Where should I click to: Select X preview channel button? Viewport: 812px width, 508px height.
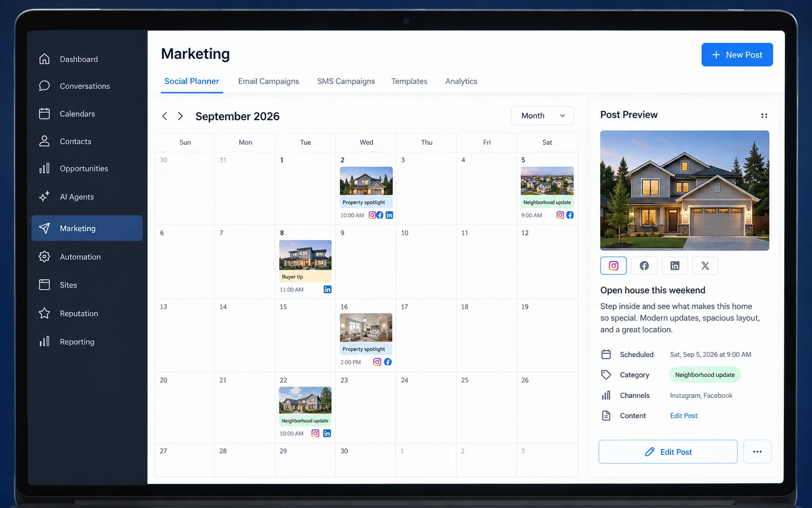705,266
